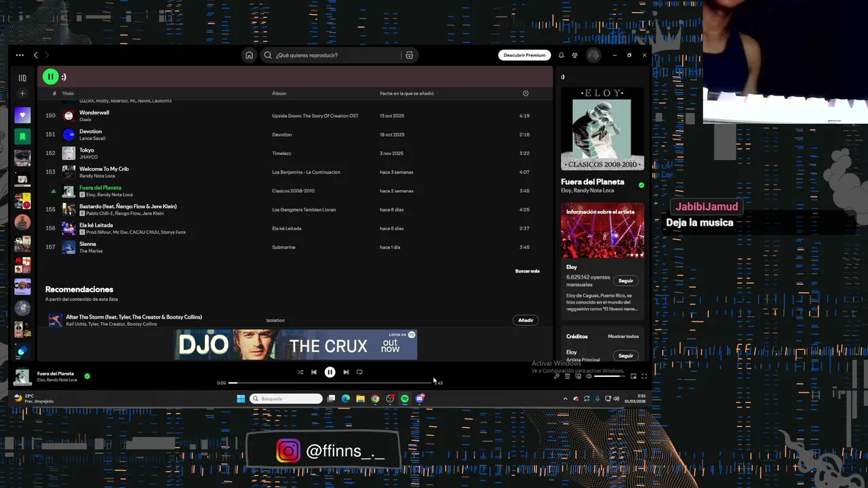Click DJO The Crux ad banner
868x488 pixels.
click(x=296, y=345)
